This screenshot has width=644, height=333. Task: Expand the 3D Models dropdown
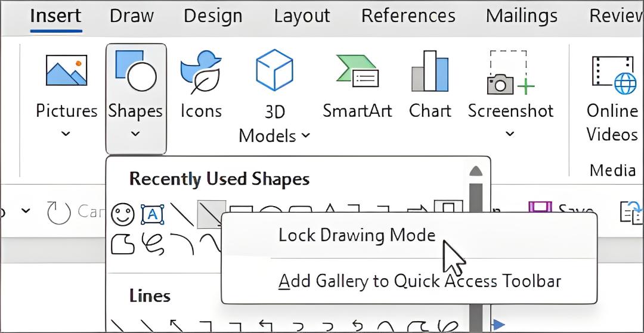[306, 136]
